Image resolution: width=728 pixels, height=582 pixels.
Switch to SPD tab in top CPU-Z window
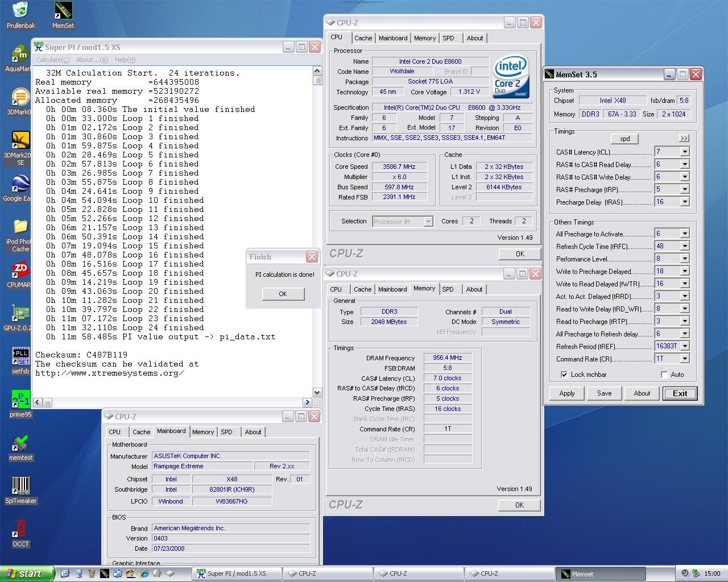click(449, 38)
